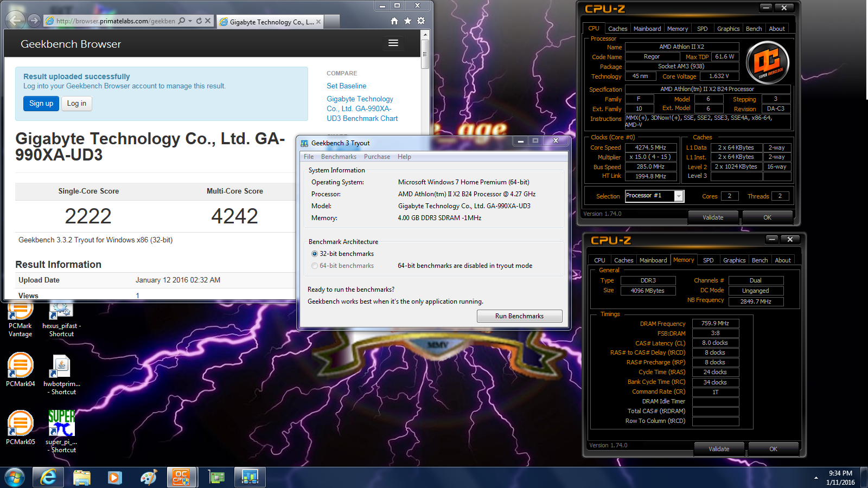This screenshot has width=868, height=488.
Task: Switch to Caches tab in top CPU-Z
Action: (x=617, y=29)
